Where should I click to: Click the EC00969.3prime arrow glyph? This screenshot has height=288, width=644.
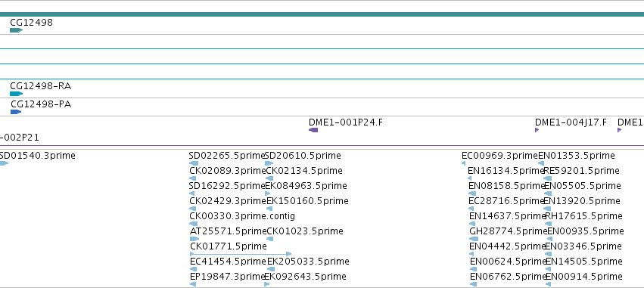click(464, 163)
